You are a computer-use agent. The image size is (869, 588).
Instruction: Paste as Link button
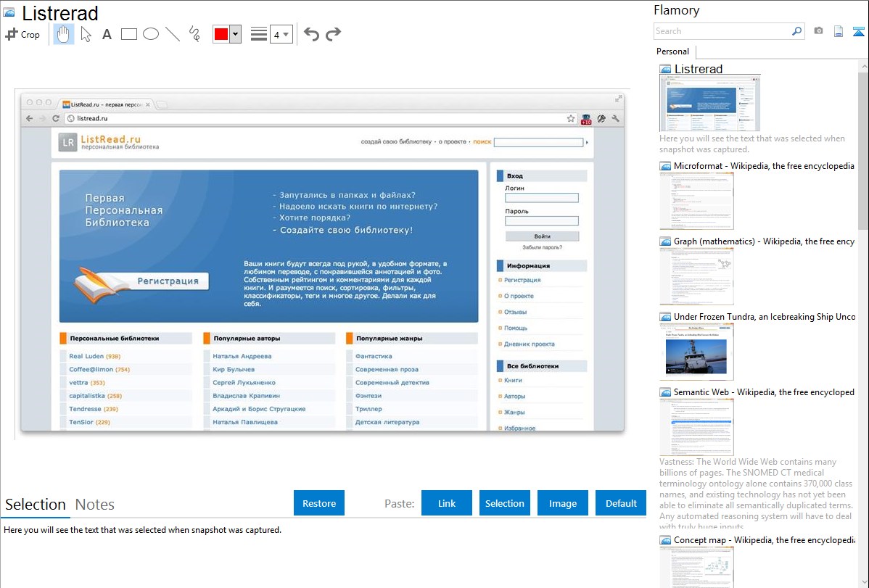(x=447, y=503)
